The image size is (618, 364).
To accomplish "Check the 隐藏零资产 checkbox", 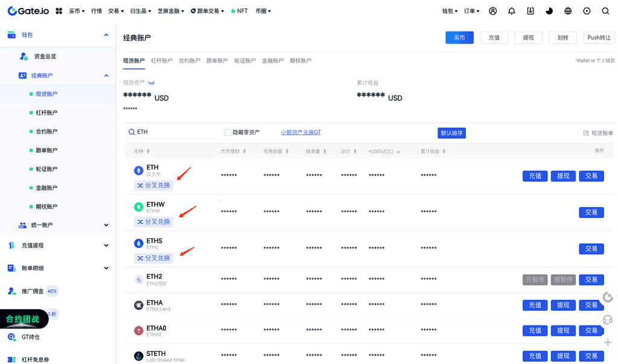I will (x=228, y=133).
